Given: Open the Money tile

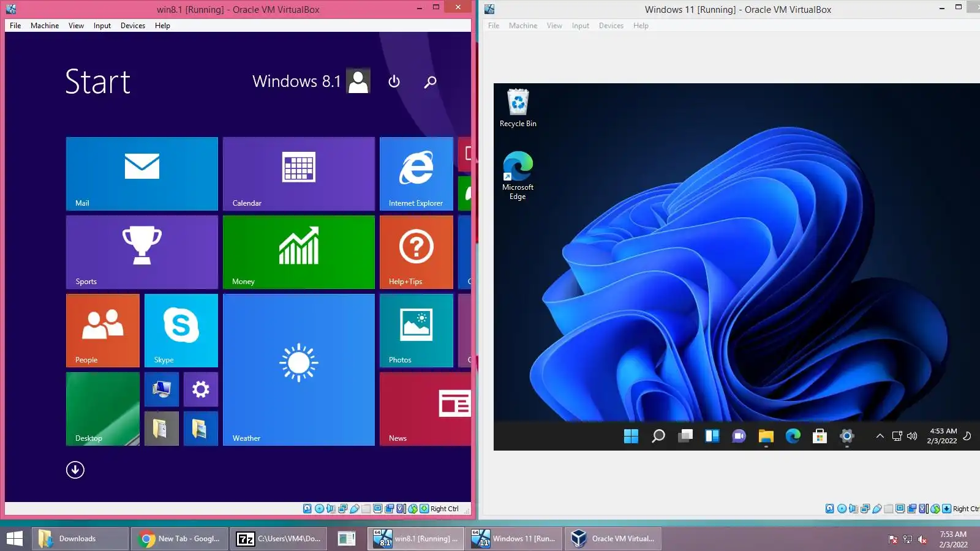Looking at the screenshot, I should (299, 252).
